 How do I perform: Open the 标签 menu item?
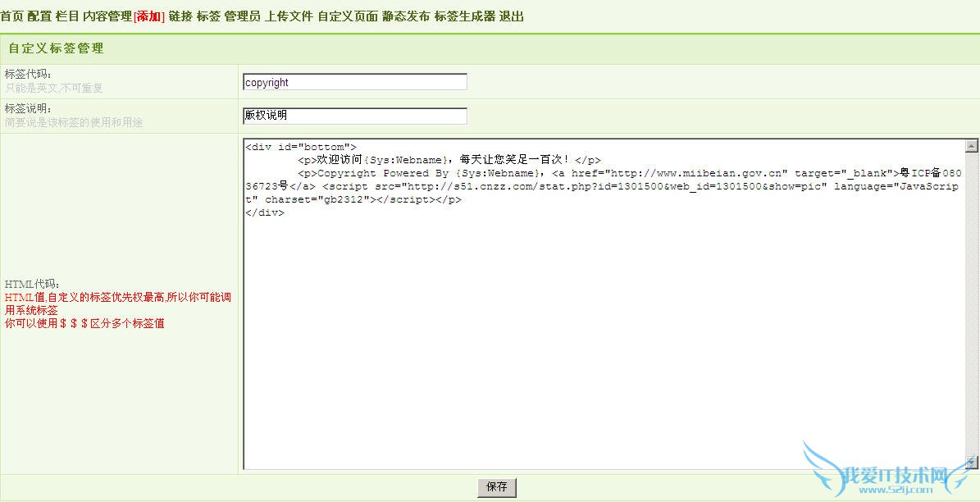[x=209, y=17]
